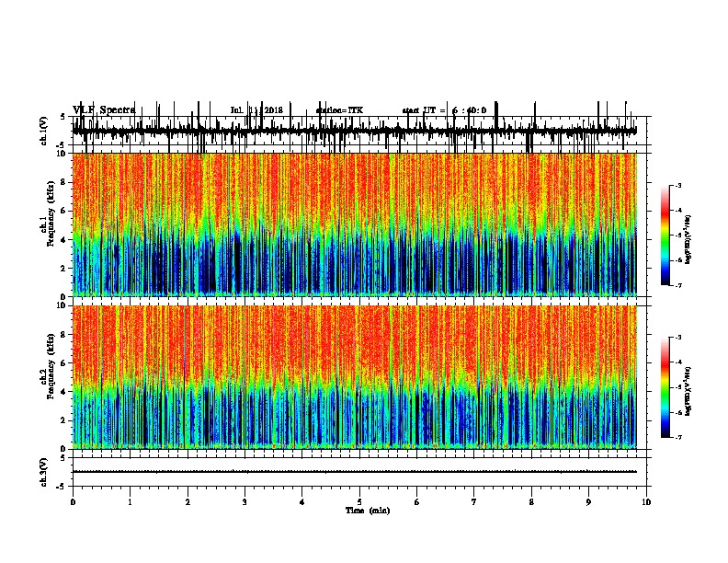Click the flat ch.3 voltage trace

(354, 472)
